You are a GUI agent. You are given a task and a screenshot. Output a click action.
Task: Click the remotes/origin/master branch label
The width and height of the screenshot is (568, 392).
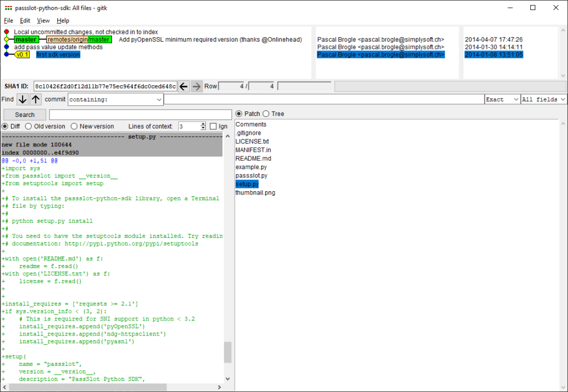pos(78,40)
